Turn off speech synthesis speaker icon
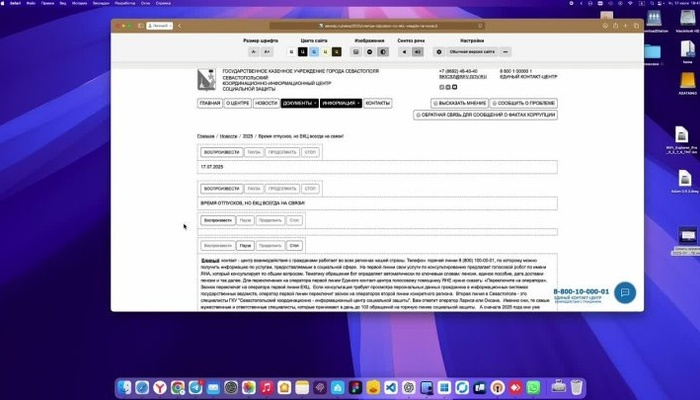Screen dimensions: 700x400 [404, 52]
